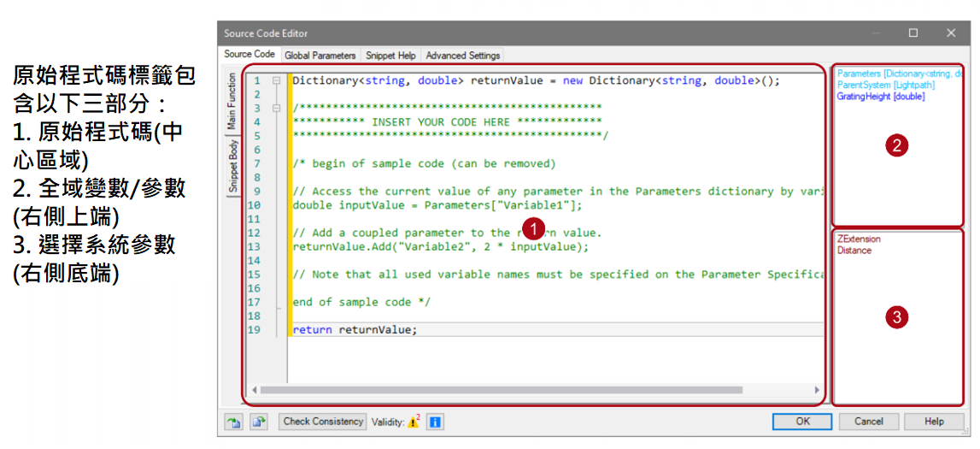
Task: Click the returnValue.Add code line
Action: click(x=441, y=246)
